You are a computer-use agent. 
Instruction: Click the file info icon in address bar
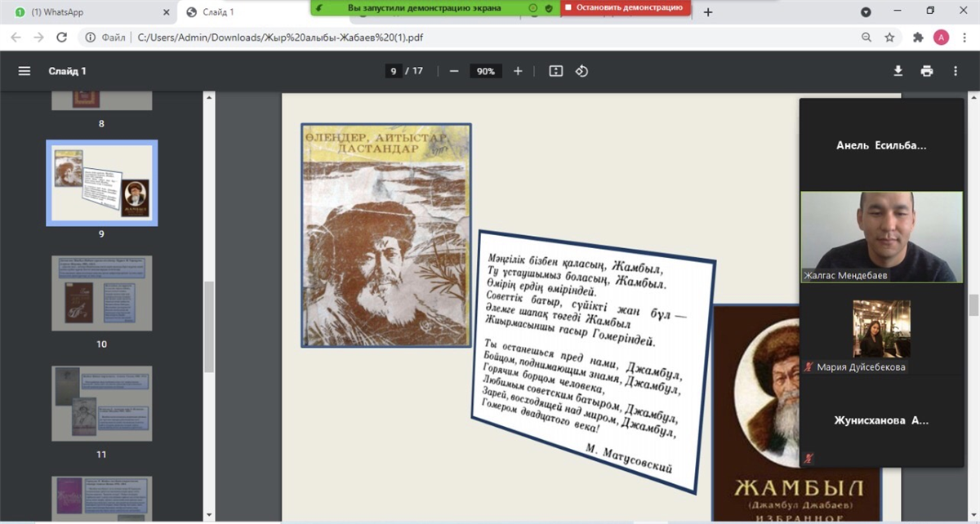(90, 38)
